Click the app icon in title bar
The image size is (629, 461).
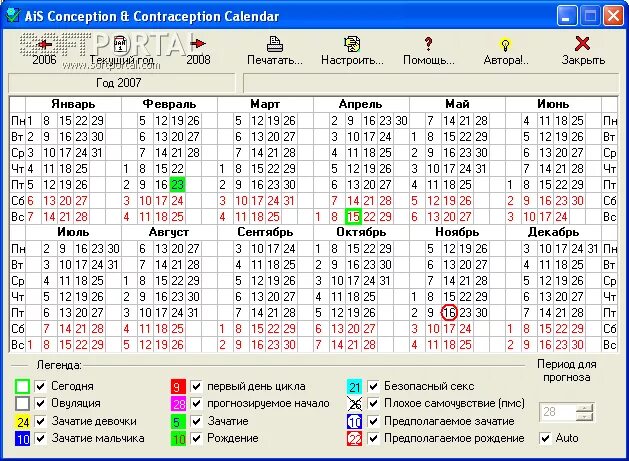pos(13,16)
